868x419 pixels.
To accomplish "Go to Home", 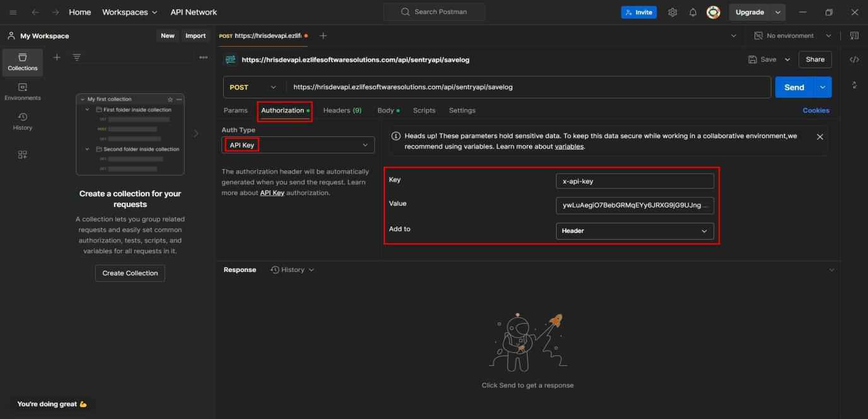I will click(x=80, y=12).
